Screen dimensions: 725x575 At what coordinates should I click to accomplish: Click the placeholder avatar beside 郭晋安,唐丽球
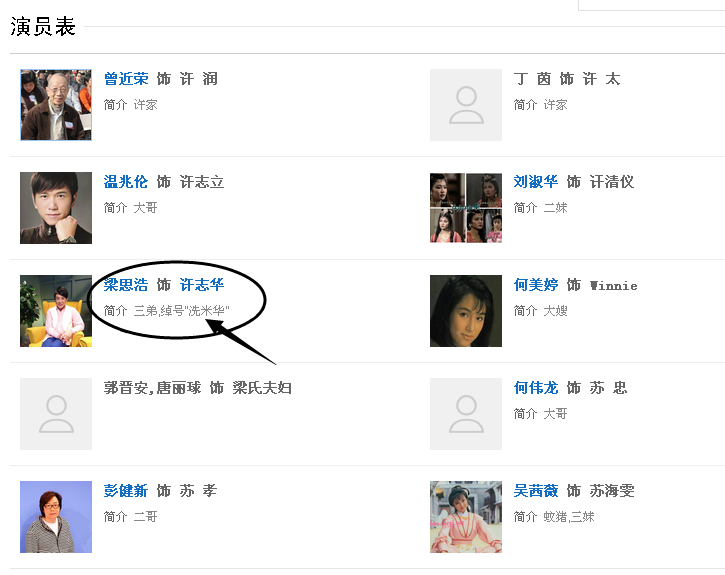(x=56, y=414)
